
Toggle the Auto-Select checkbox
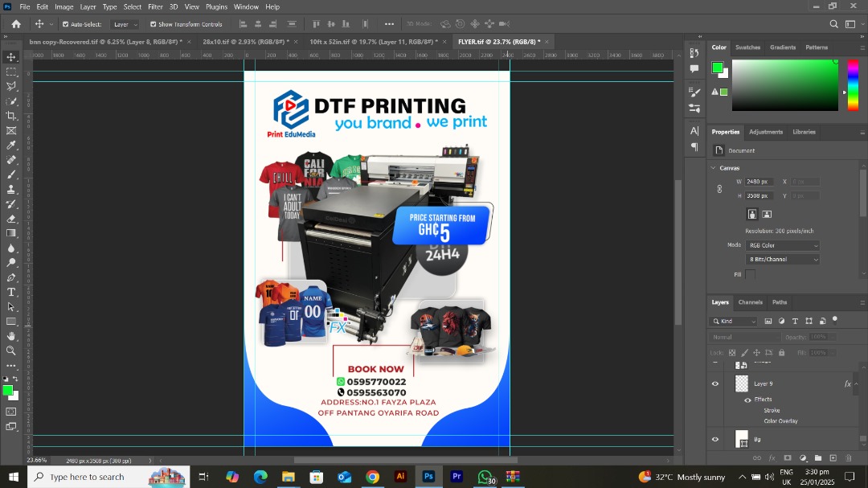65,24
